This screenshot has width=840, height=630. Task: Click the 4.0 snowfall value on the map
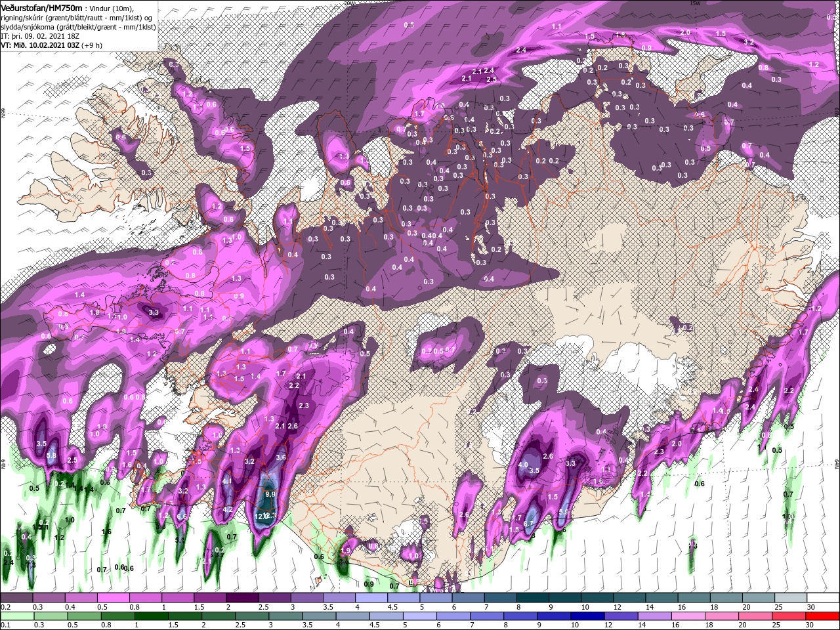pos(523,465)
